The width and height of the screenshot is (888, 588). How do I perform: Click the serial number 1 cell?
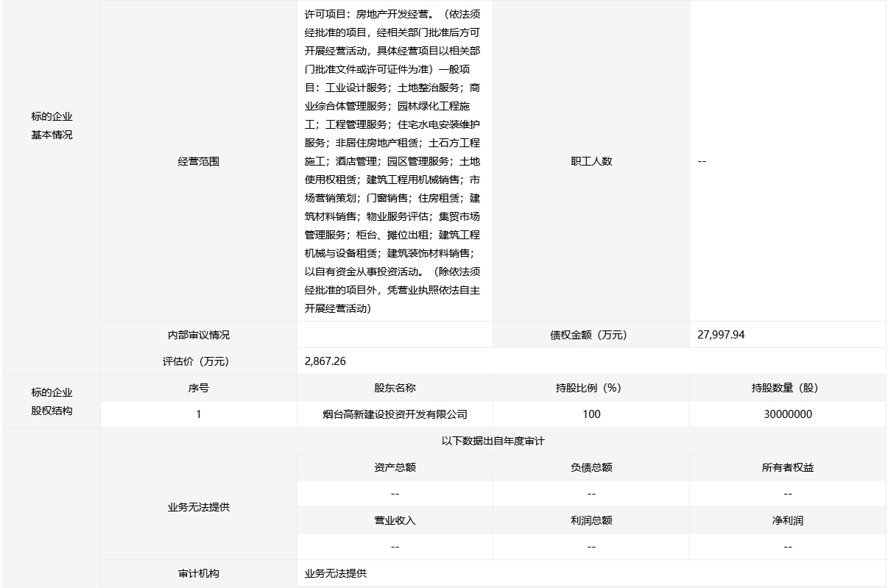pyautogui.click(x=199, y=414)
